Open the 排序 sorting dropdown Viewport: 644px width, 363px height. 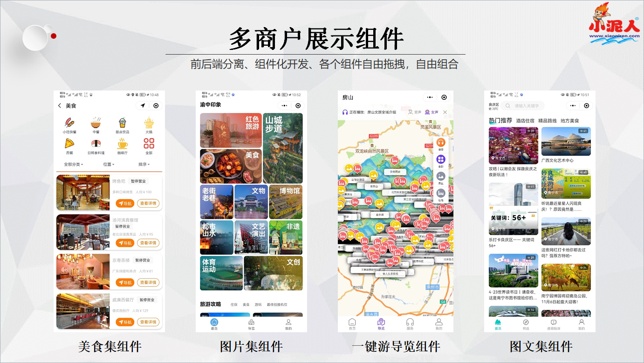pos(144,164)
